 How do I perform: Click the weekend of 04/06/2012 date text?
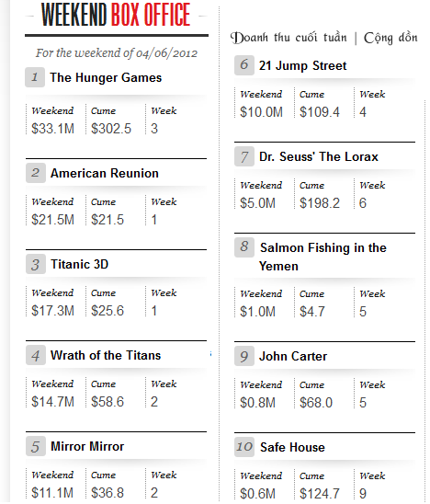coord(117,53)
